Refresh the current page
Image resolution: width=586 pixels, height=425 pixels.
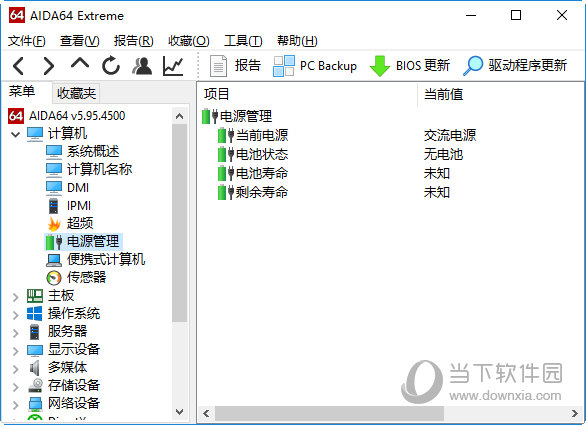pyautogui.click(x=111, y=66)
